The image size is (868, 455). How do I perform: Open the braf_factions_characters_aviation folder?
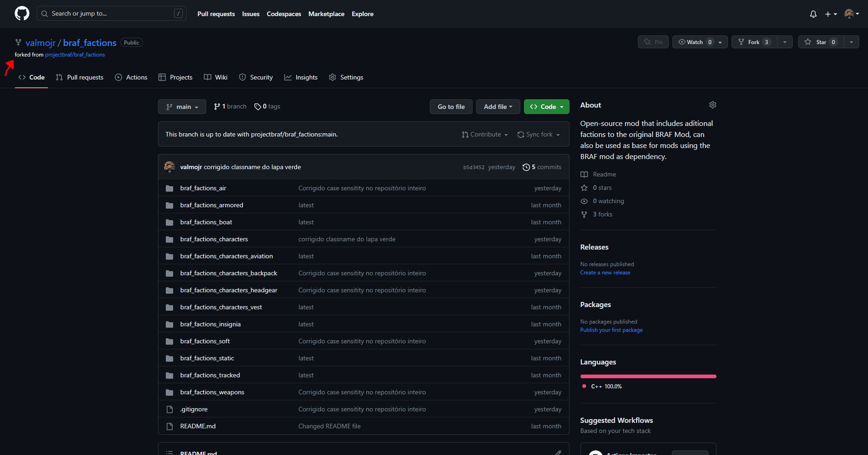tap(226, 256)
